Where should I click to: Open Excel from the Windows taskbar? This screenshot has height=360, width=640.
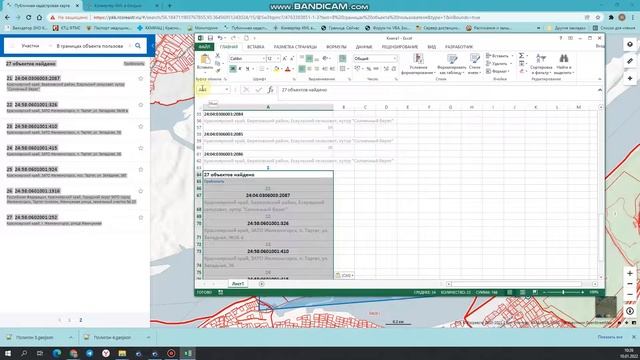coord(187,353)
